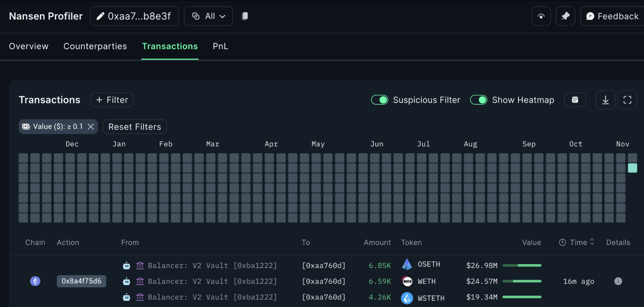Open transaction hash 0x8a4f75d6
This screenshot has width=644, height=307.
(x=81, y=281)
